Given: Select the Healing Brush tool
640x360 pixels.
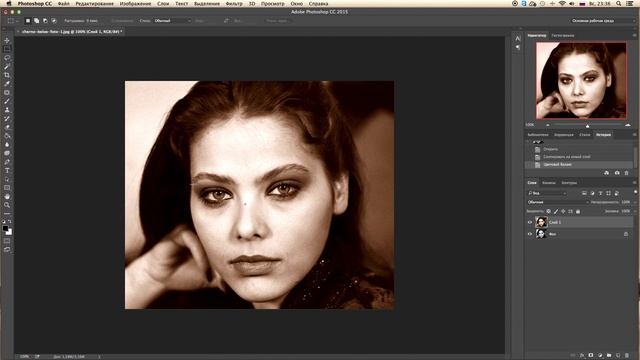Looking at the screenshot, I should click(7, 93).
